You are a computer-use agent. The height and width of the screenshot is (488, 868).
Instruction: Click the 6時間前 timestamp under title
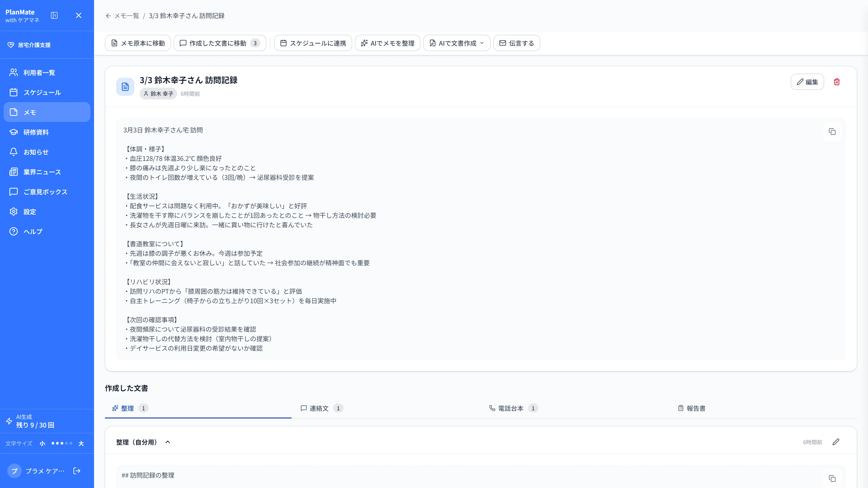190,94
